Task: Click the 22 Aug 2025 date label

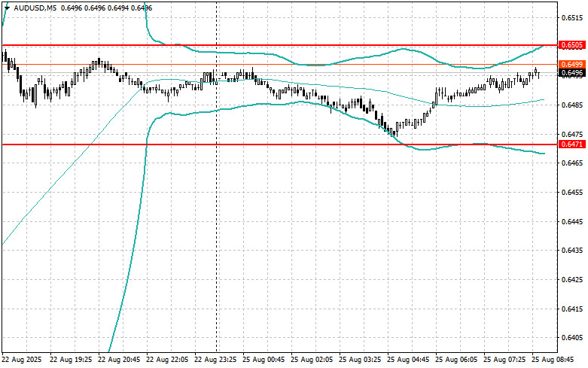Action: 22,360
